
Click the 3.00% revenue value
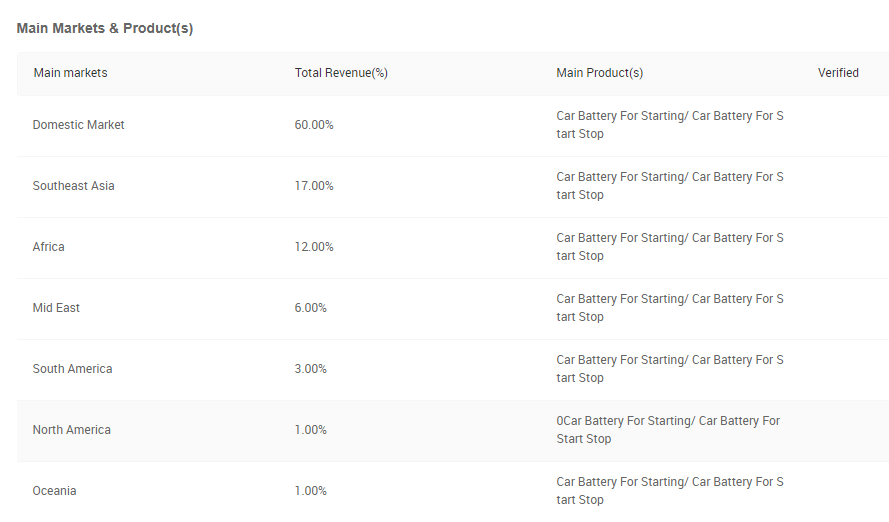point(310,369)
